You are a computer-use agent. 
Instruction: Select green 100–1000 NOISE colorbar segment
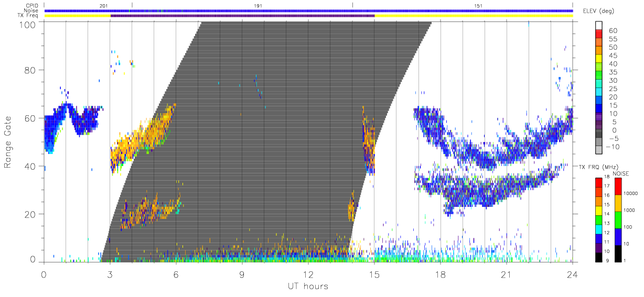click(x=618, y=219)
